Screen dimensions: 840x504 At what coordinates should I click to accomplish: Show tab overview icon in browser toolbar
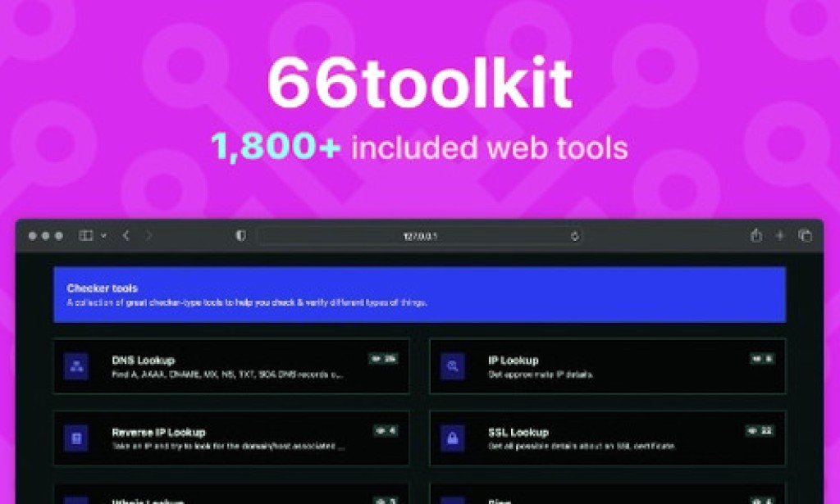pyautogui.click(x=805, y=235)
